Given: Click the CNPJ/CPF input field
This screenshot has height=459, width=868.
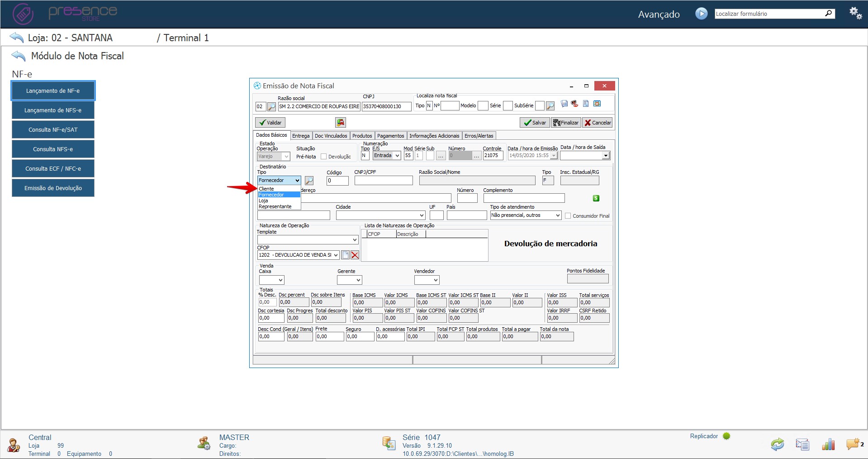Looking at the screenshot, I should pos(384,181).
